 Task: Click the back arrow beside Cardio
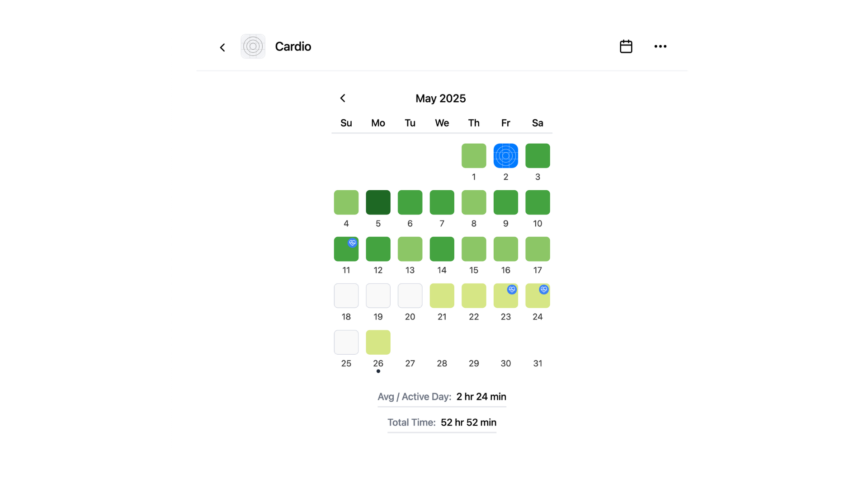(222, 47)
